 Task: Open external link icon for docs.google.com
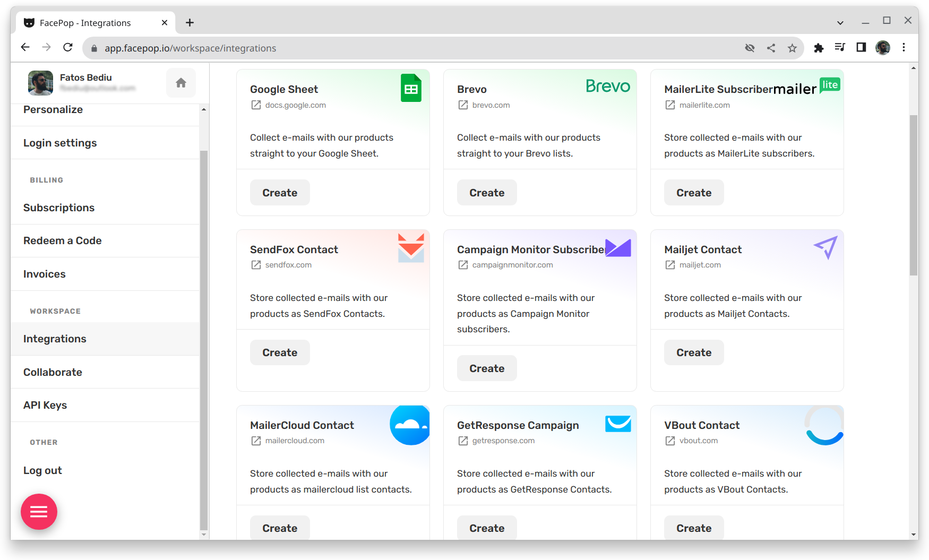256,105
